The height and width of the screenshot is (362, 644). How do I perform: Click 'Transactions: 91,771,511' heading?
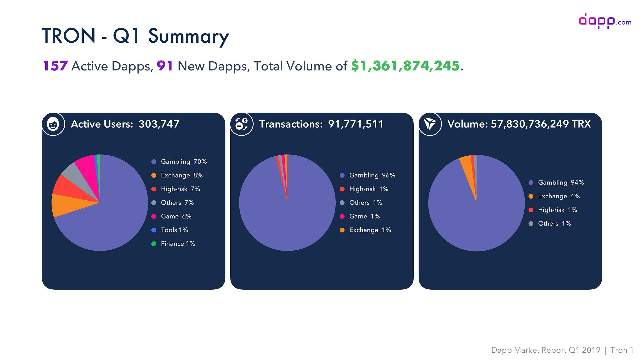click(x=321, y=124)
